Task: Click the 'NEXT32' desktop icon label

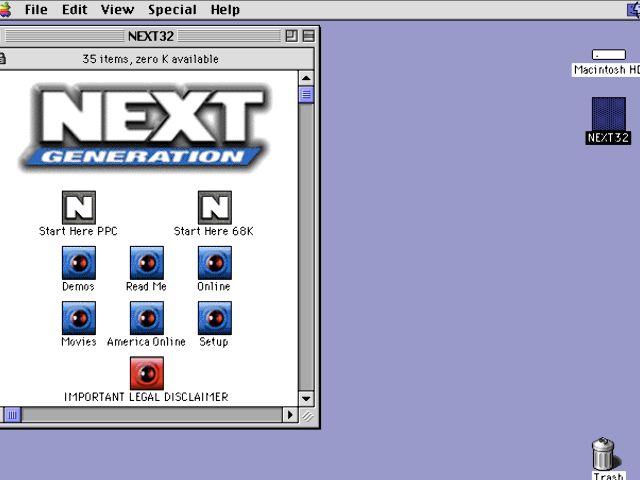Action: tap(608, 138)
